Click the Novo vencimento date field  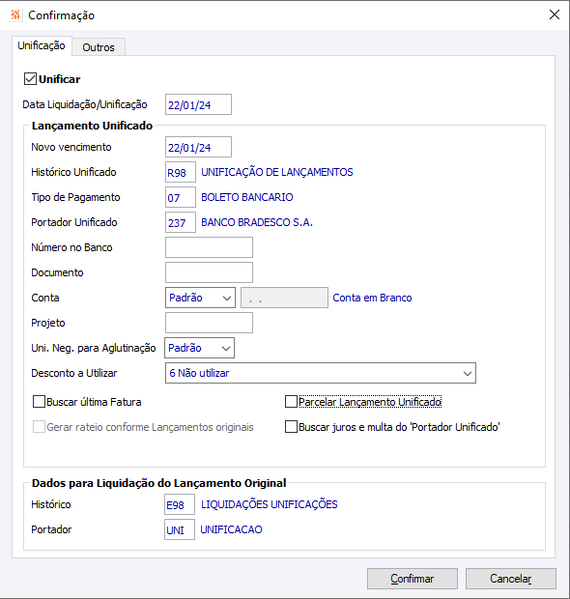pos(198,147)
